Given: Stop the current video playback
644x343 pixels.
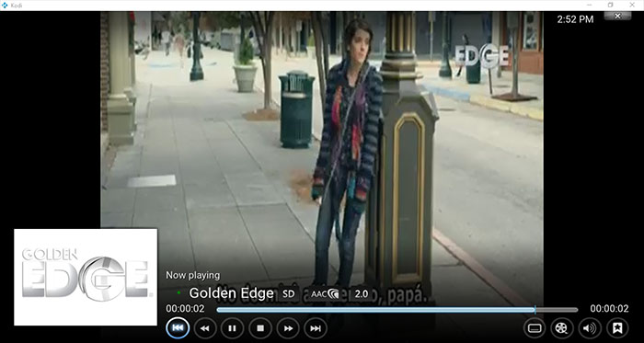Looking at the screenshot, I should [x=260, y=328].
